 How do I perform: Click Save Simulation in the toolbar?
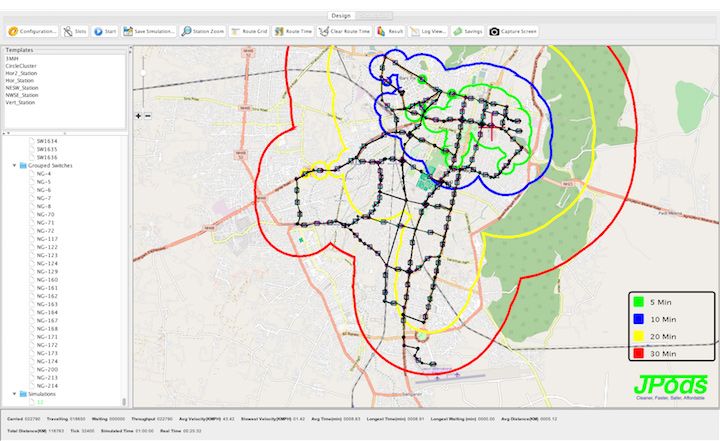point(149,31)
